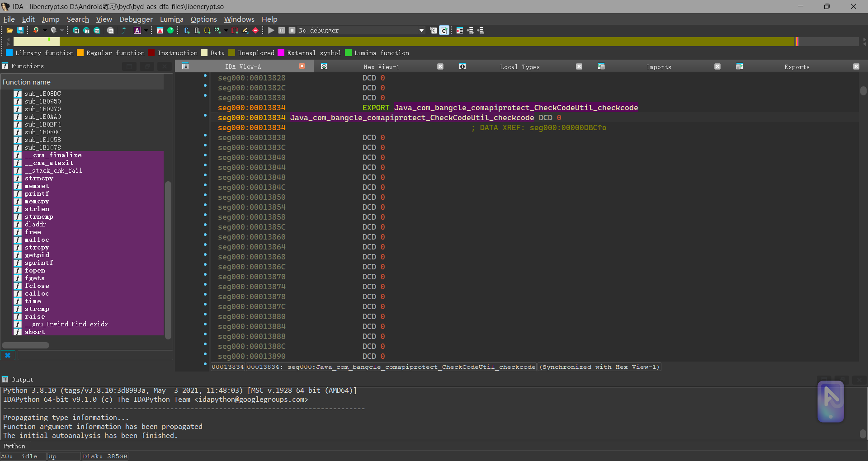The height and width of the screenshot is (461, 868).
Task: Click the arrow on the debugger combo box
Action: pyautogui.click(x=422, y=30)
